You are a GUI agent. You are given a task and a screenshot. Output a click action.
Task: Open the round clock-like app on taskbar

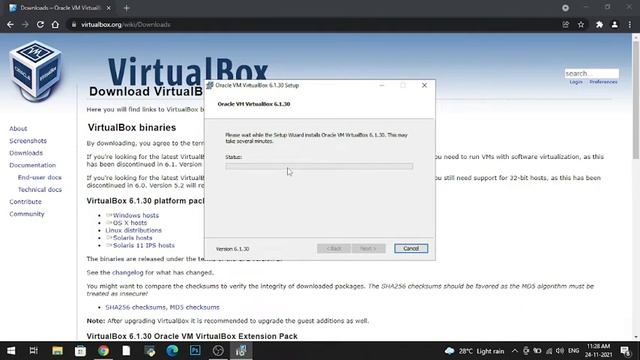click(218, 351)
